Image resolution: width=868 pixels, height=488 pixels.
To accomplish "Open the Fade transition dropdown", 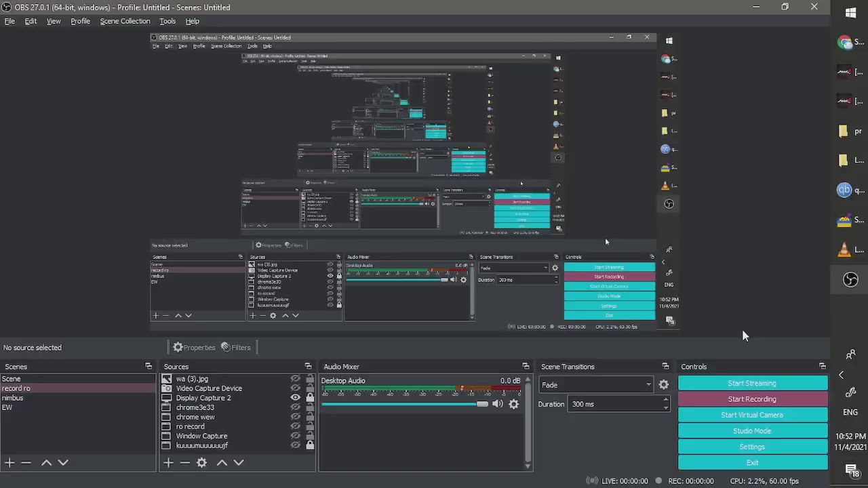I will pyautogui.click(x=596, y=385).
